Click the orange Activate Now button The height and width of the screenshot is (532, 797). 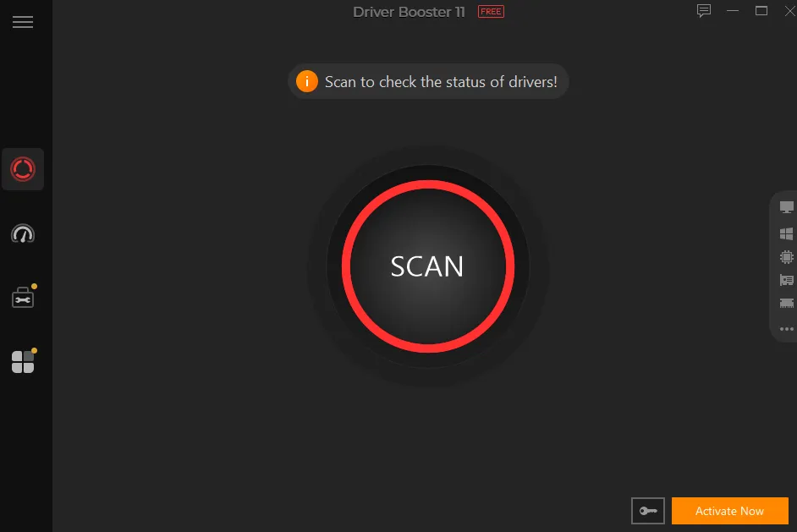click(x=729, y=511)
